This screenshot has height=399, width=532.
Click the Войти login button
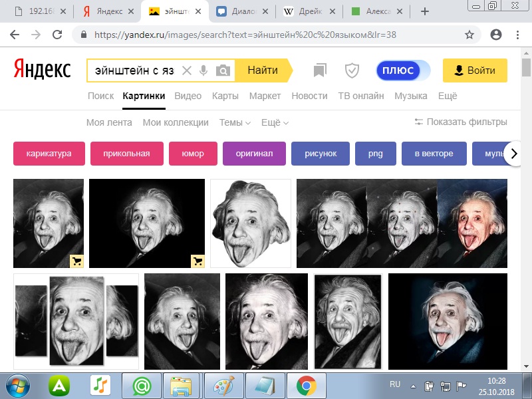pos(475,70)
